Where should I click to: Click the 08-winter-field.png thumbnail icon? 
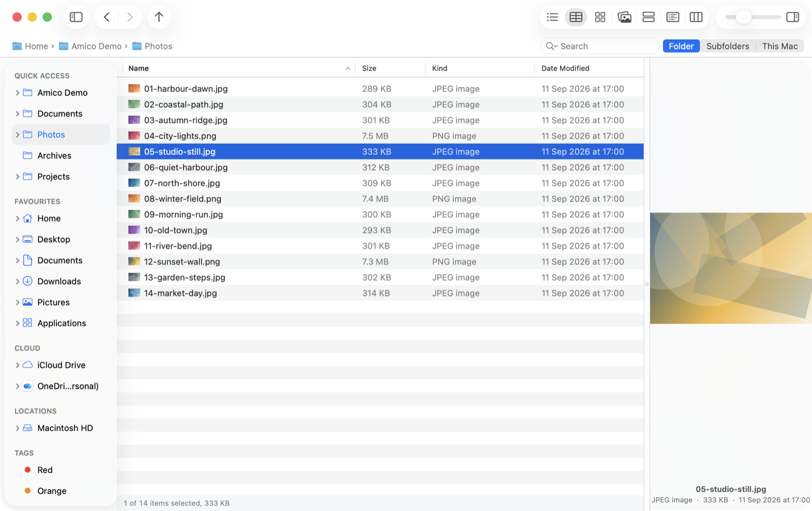(x=134, y=199)
